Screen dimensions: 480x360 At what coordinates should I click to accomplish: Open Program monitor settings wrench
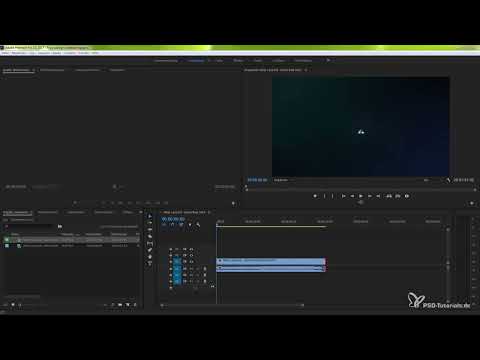pyautogui.click(x=448, y=180)
